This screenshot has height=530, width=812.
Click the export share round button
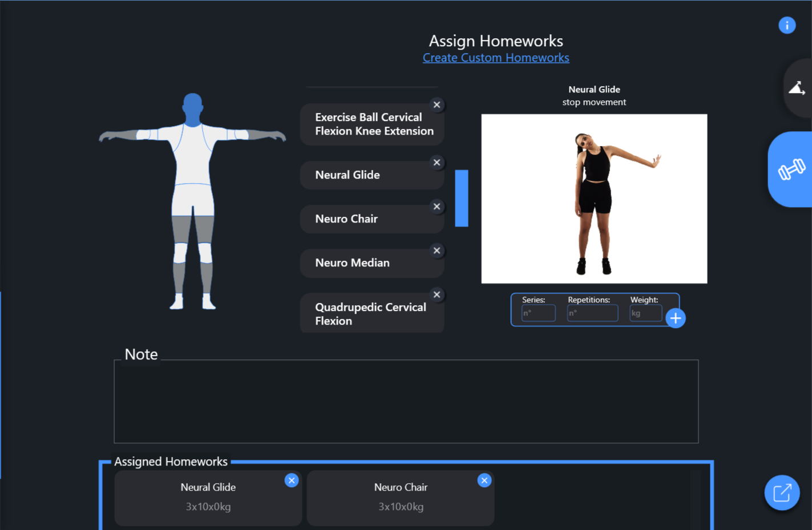click(782, 492)
